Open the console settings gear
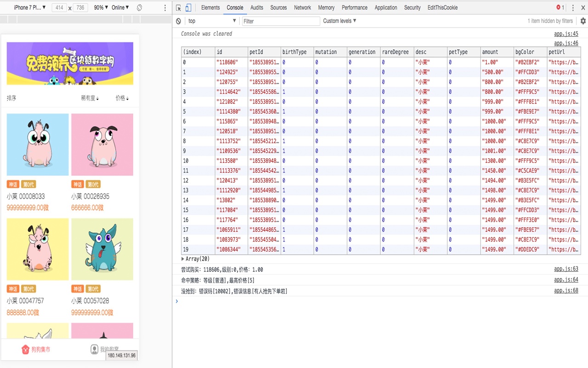588x368 pixels. click(x=583, y=21)
